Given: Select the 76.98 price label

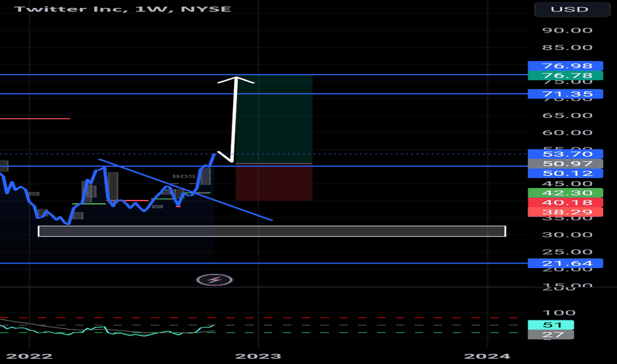Looking at the screenshot, I should [x=565, y=66].
